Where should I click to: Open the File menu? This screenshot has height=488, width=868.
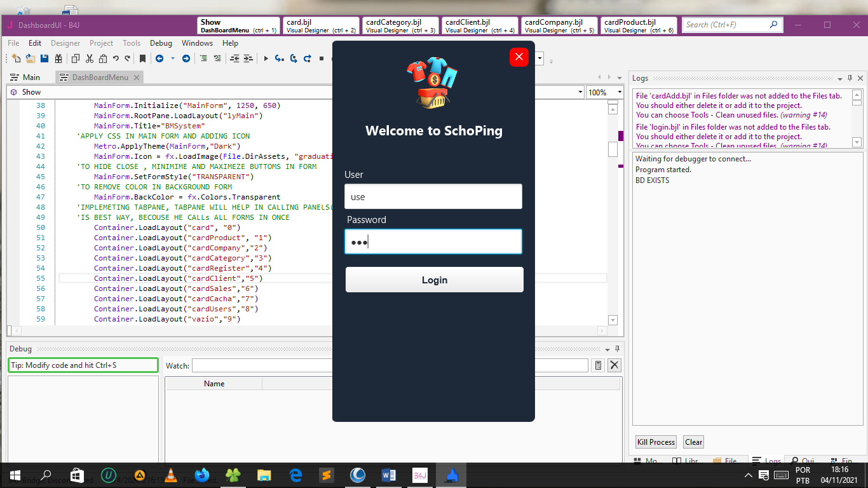coord(13,43)
